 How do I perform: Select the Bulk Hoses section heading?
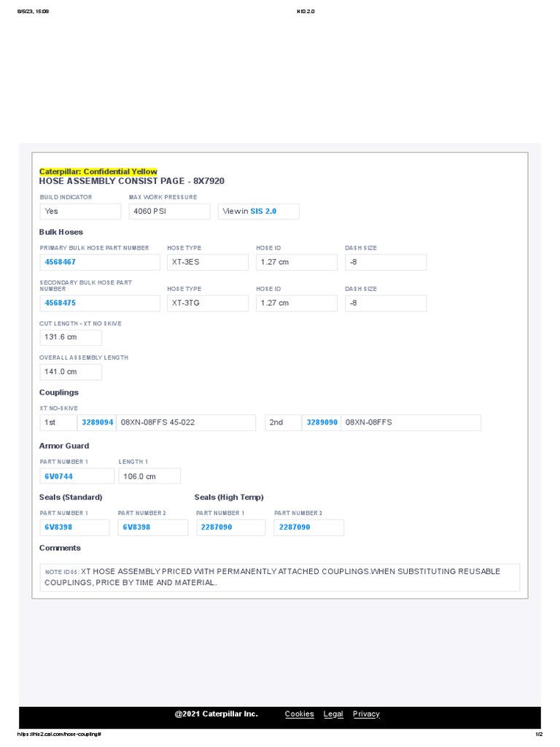61,232
